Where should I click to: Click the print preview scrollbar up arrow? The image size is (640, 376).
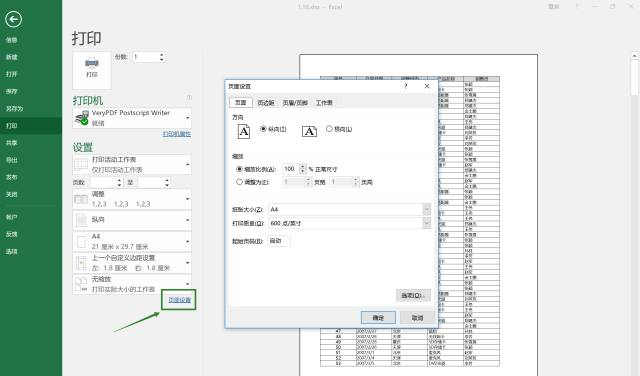click(x=635, y=56)
